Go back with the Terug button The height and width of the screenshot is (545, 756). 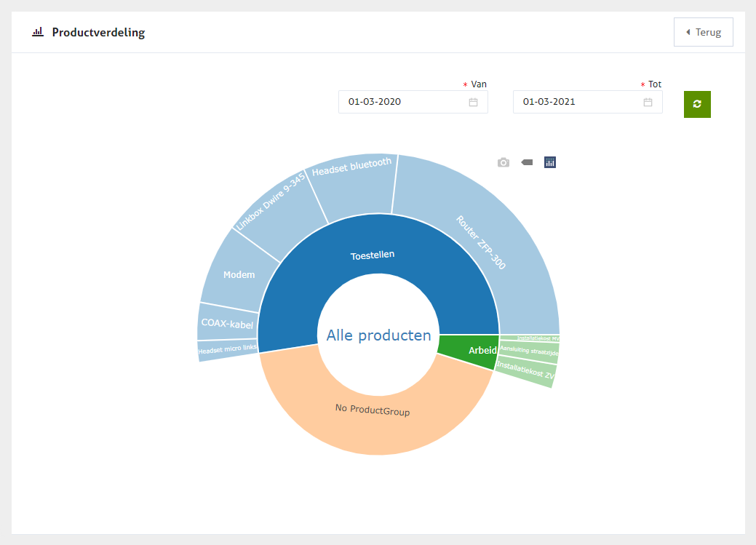703,32
